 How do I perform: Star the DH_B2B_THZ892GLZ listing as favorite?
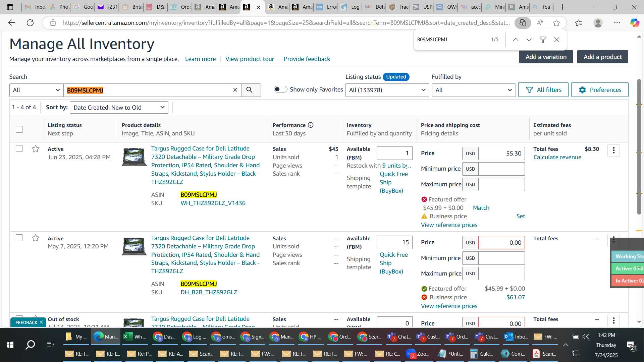[36, 238]
